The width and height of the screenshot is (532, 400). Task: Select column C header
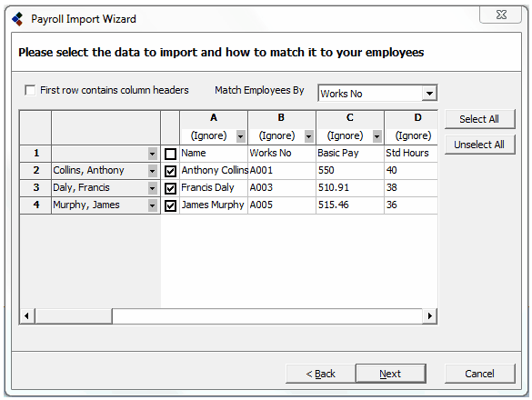point(350,117)
